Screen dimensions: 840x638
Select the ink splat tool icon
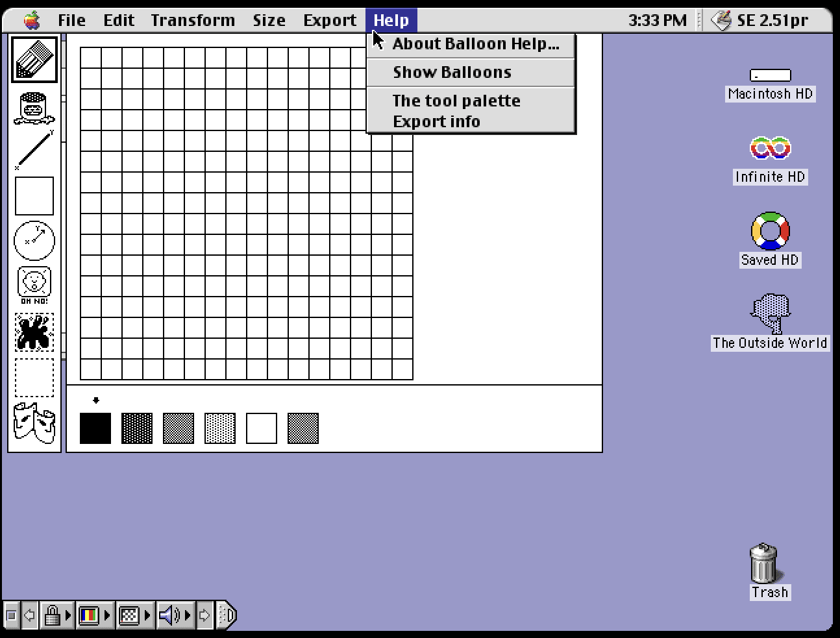tap(34, 332)
